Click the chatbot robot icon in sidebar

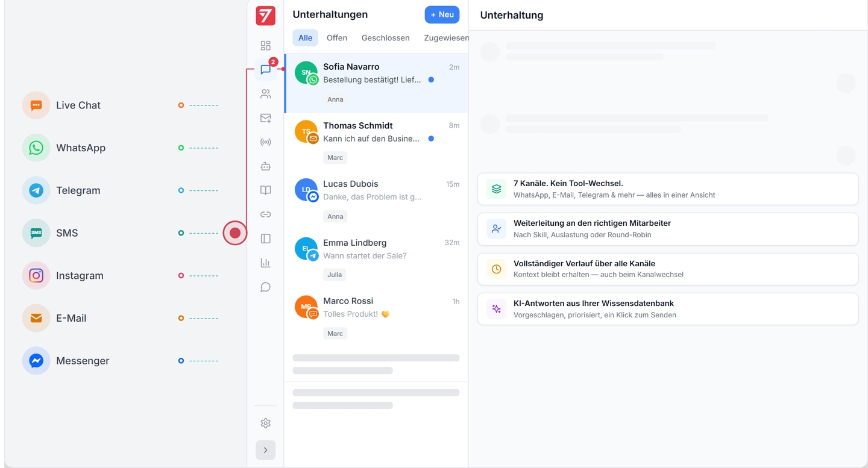pyautogui.click(x=265, y=166)
